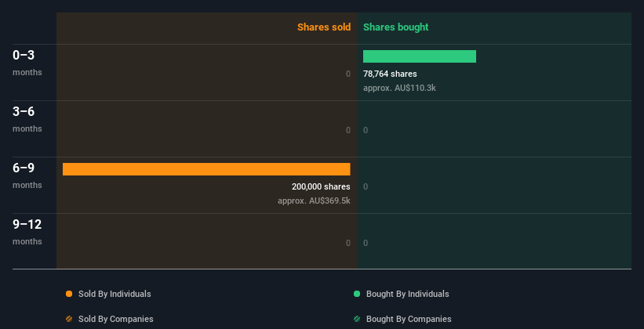
Task: Click the sold zero in 3–6 months row
Action: click(347, 130)
